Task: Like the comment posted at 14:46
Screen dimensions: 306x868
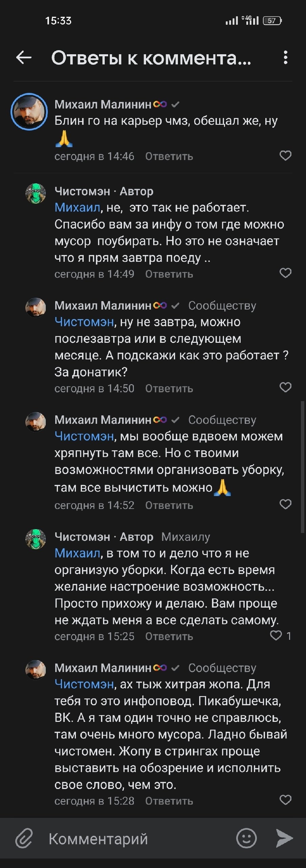Action: click(x=285, y=156)
